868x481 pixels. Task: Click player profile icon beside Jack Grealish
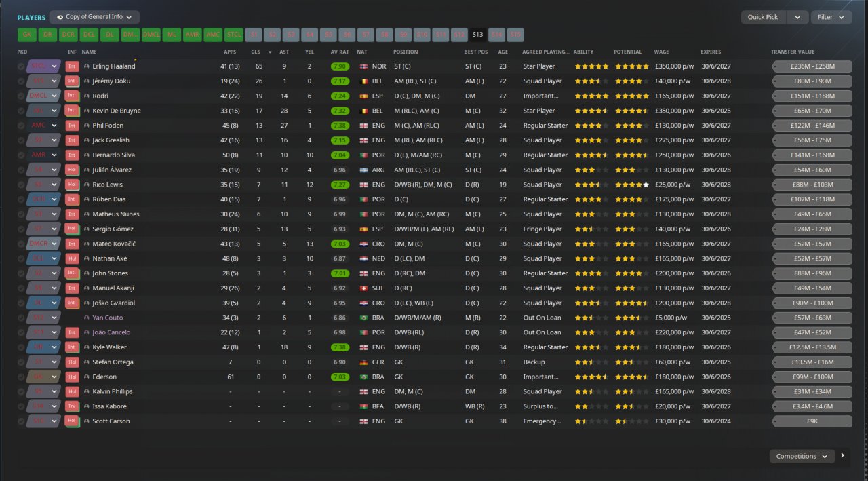[x=87, y=140]
